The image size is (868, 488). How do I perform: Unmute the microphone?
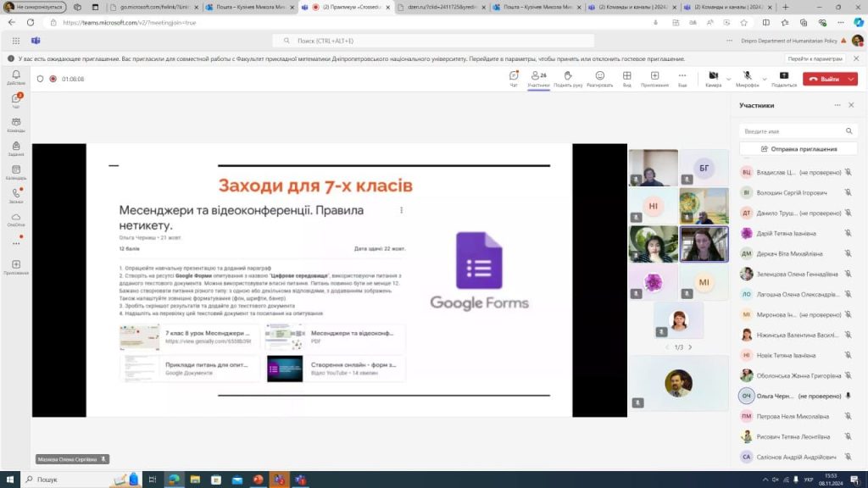[746, 76]
